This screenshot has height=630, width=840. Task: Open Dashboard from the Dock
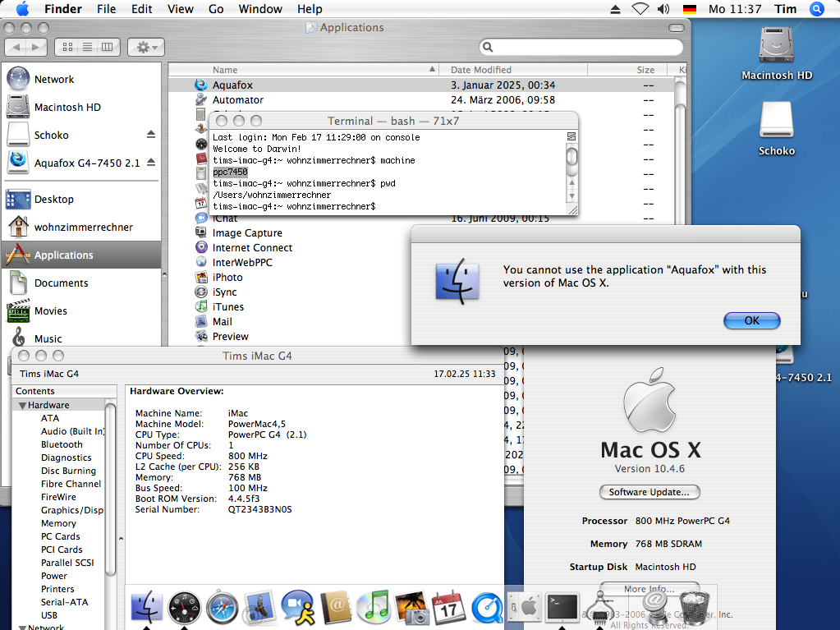184,608
